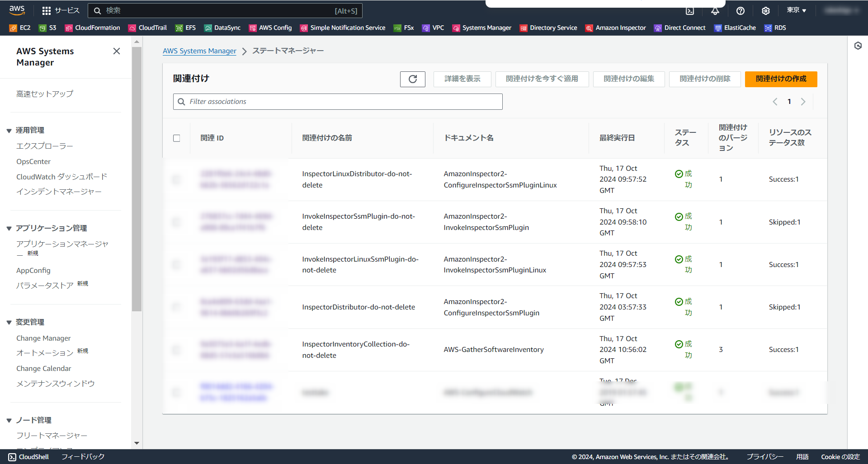Open Change Manager in the sidebar
Screen dimensions: 868x464
tap(43, 338)
